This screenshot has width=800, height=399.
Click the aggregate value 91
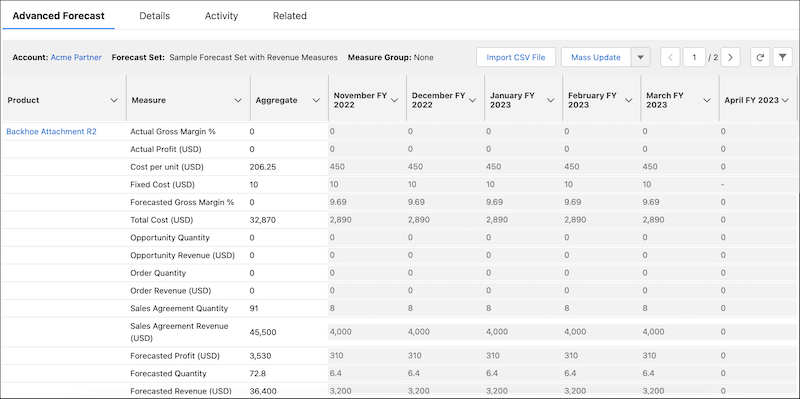pyautogui.click(x=254, y=309)
